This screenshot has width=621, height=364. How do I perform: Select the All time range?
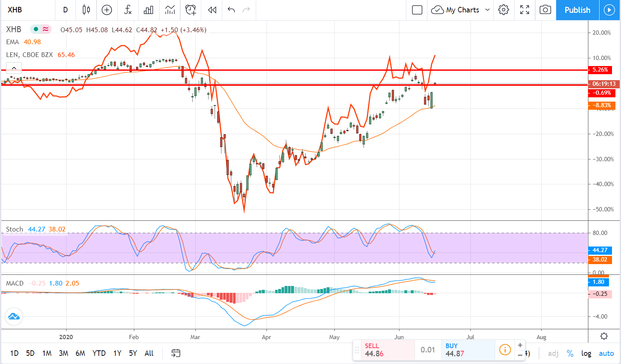coord(149,353)
